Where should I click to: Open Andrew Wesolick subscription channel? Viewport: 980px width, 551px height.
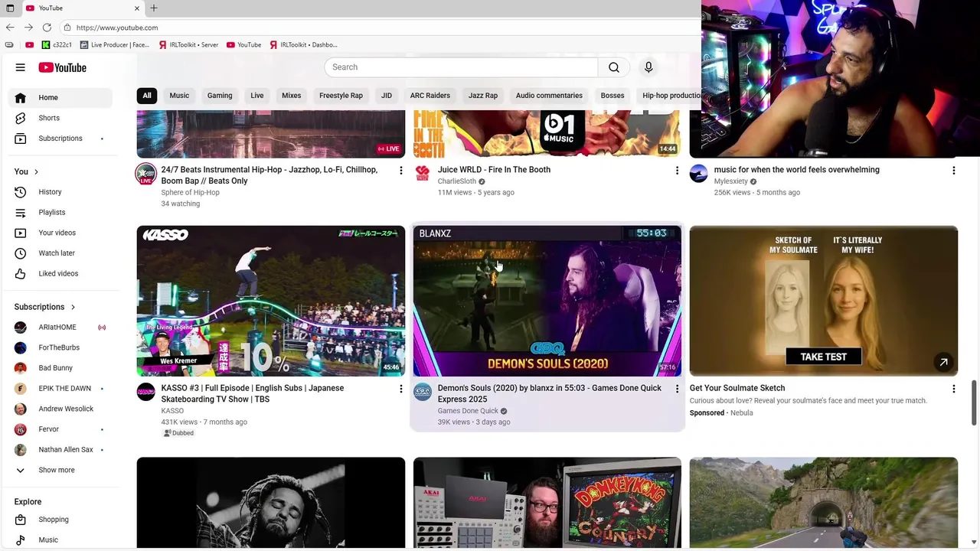(x=60, y=409)
